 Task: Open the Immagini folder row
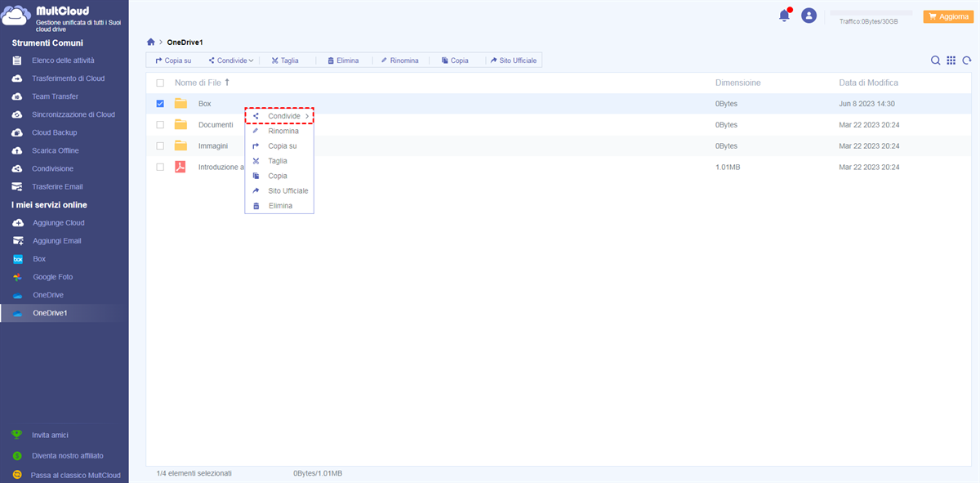(212, 146)
